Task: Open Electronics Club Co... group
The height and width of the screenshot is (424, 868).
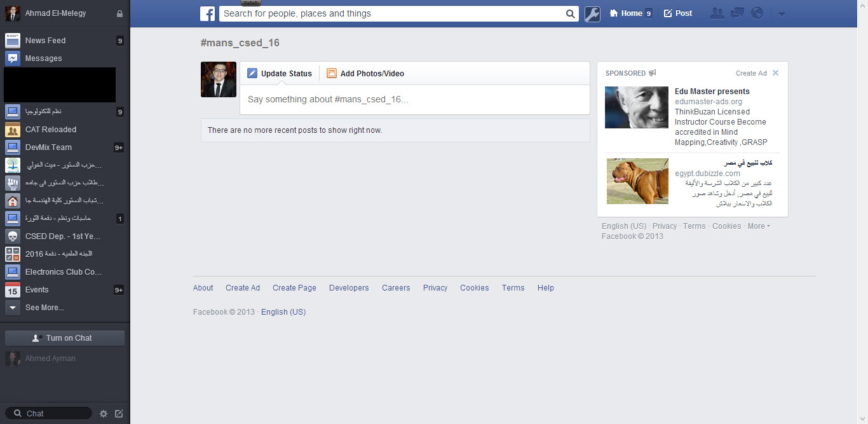Action: point(65,272)
